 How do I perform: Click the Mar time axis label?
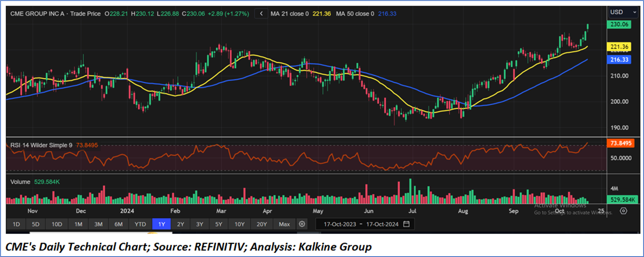point(221,211)
